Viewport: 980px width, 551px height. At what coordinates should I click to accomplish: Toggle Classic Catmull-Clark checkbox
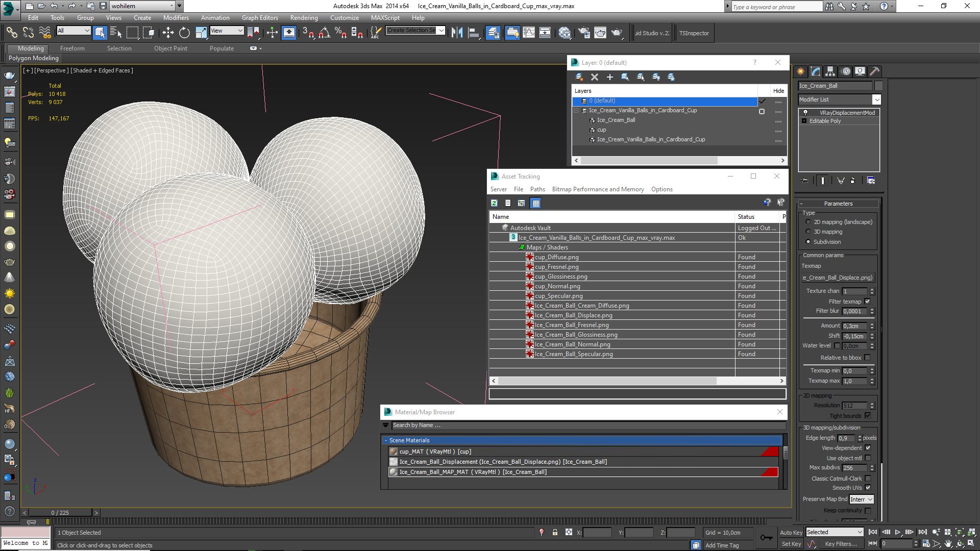coord(868,479)
